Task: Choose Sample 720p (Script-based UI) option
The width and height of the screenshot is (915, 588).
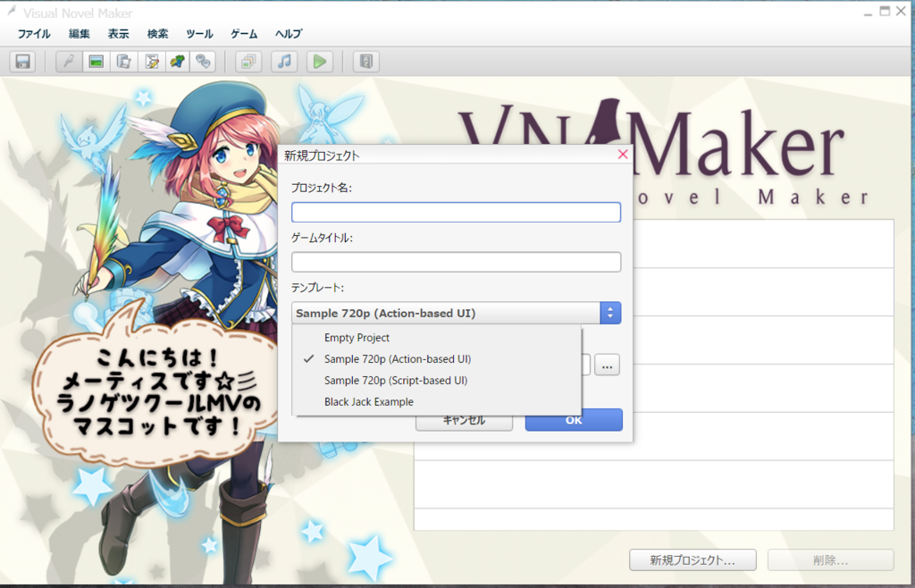Action: pyautogui.click(x=436, y=381)
